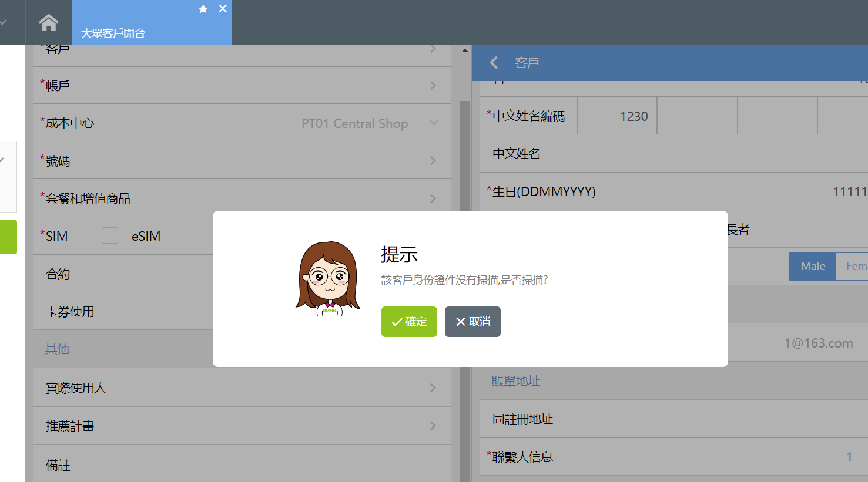
Task: Click the green button at left edge
Action: [8, 237]
